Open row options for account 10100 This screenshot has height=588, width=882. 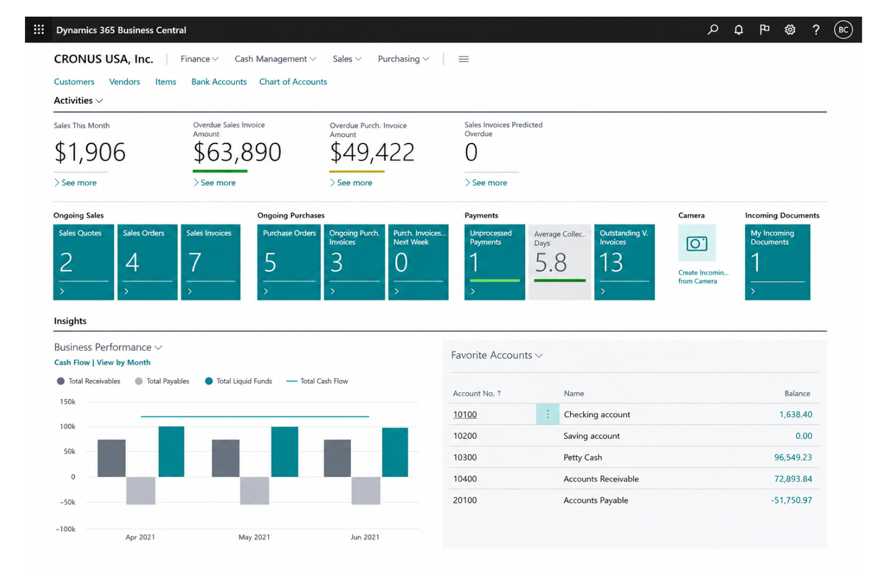point(548,414)
